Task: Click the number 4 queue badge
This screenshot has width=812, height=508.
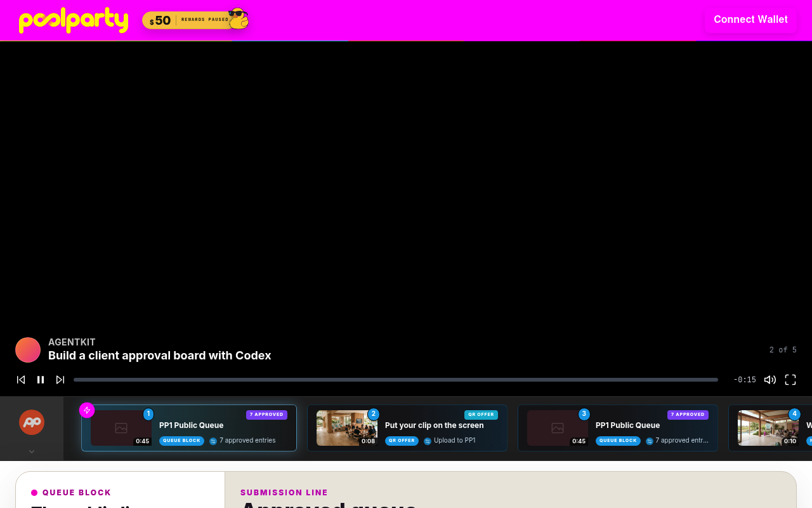Action: point(794,414)
